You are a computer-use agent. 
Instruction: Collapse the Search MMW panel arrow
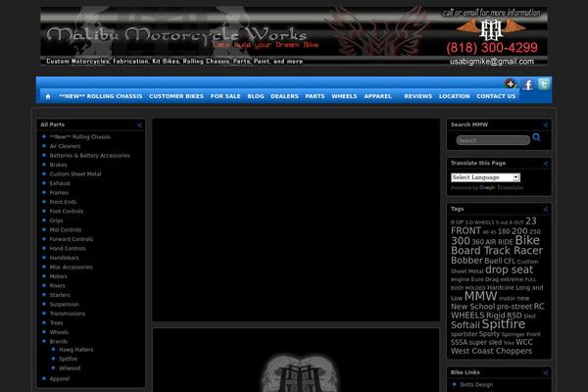[x=545, y=124]
